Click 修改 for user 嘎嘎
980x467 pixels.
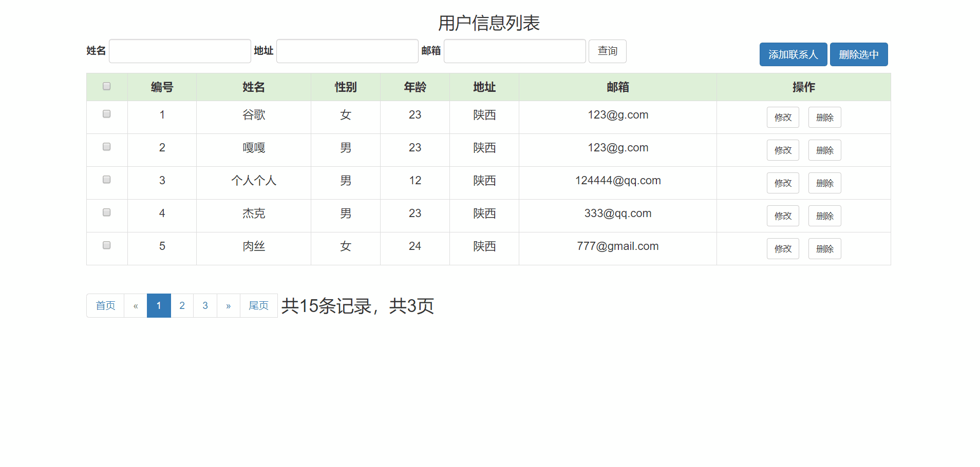click(x=783, y=150)
